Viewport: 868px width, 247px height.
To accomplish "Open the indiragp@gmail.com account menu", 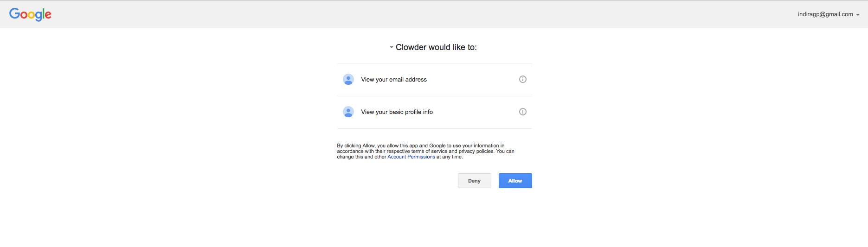I will (825, 14).
